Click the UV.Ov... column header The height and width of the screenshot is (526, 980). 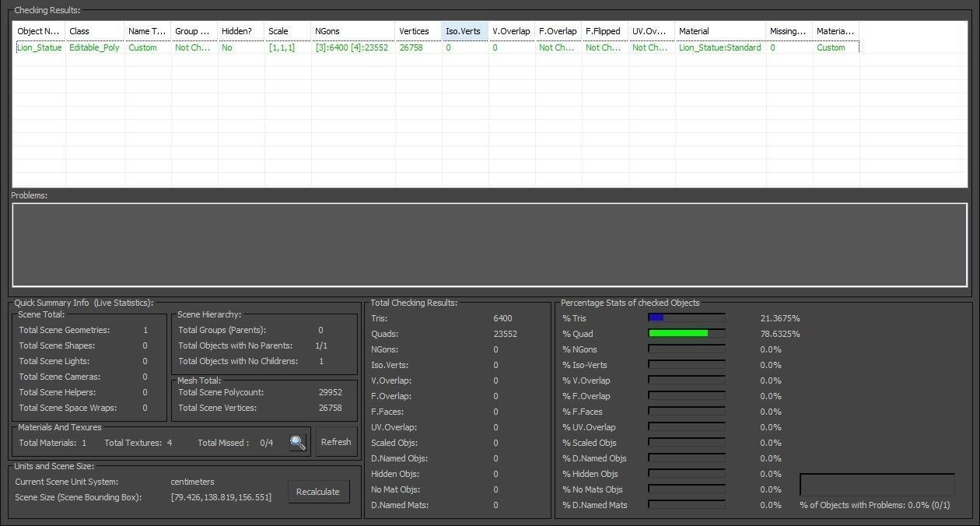pos(652,31)
